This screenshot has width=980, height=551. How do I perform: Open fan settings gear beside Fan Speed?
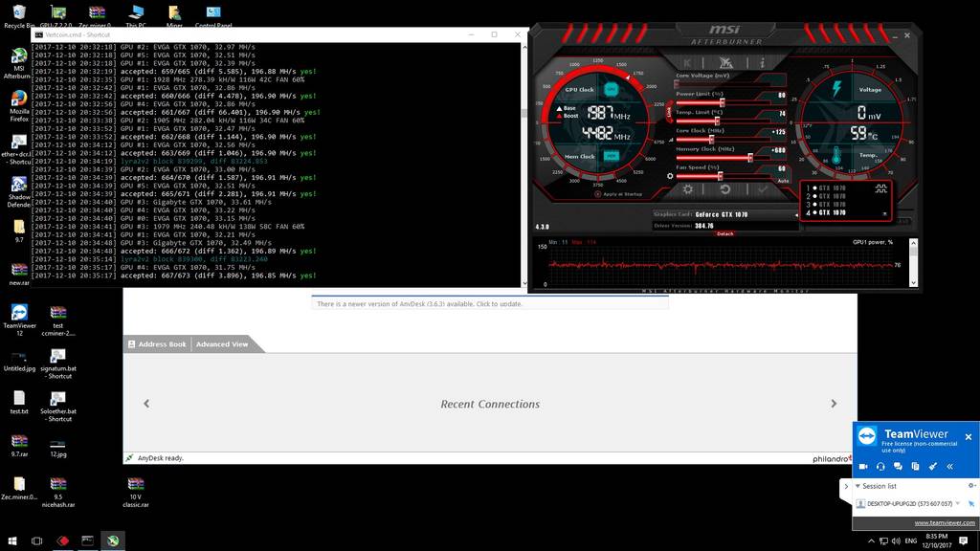(x=670, y=176)
